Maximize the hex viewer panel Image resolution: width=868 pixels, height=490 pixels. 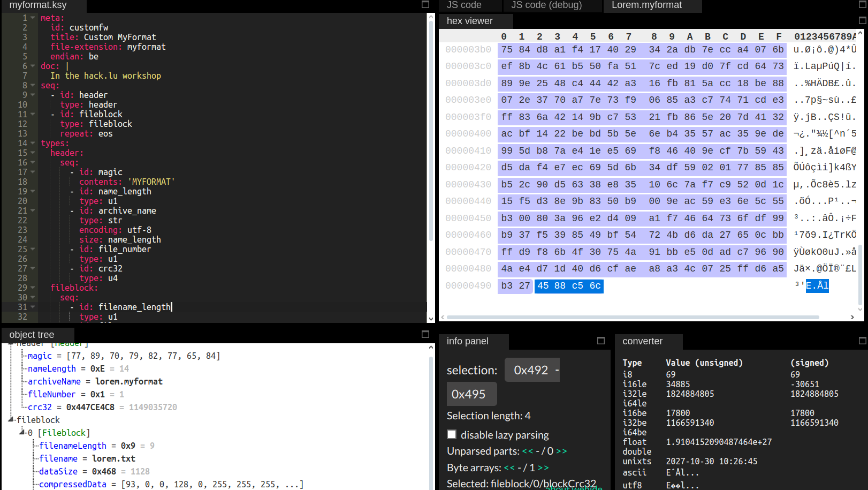tap(862, 20)
